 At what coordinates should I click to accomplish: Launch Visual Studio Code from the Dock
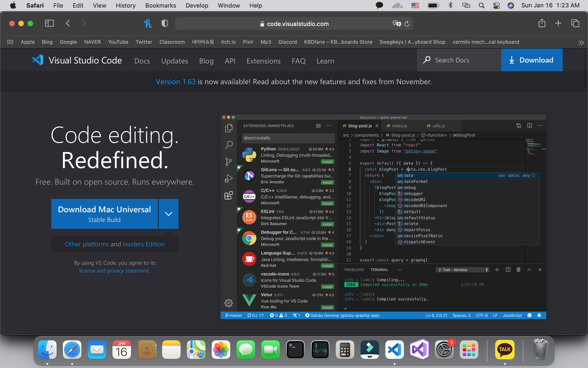(x=394, y=350)
